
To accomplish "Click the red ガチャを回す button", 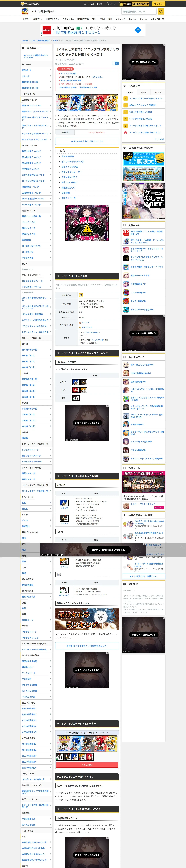I will 87,765.
